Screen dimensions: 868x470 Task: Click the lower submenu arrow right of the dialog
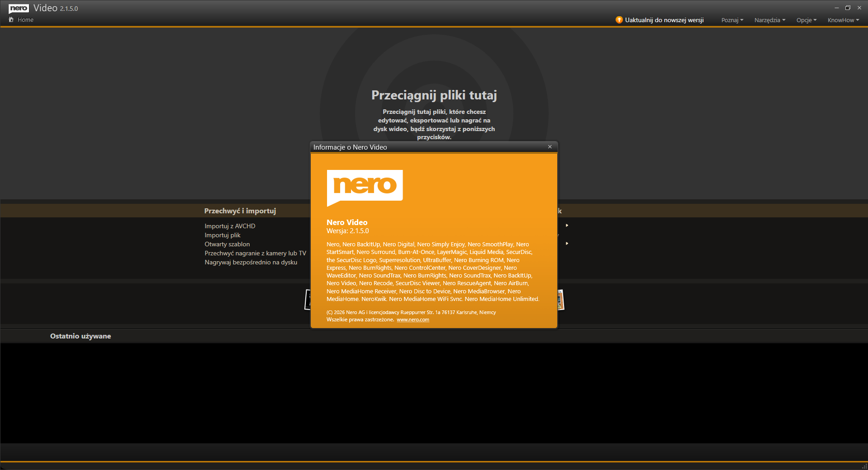coord(567,243)
